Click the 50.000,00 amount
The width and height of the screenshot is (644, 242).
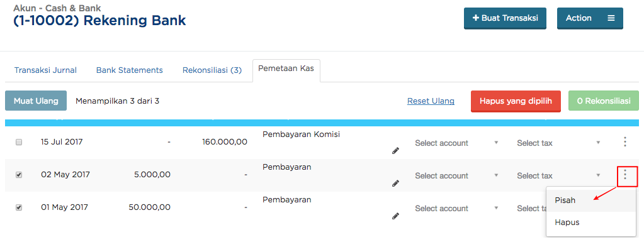149,207
